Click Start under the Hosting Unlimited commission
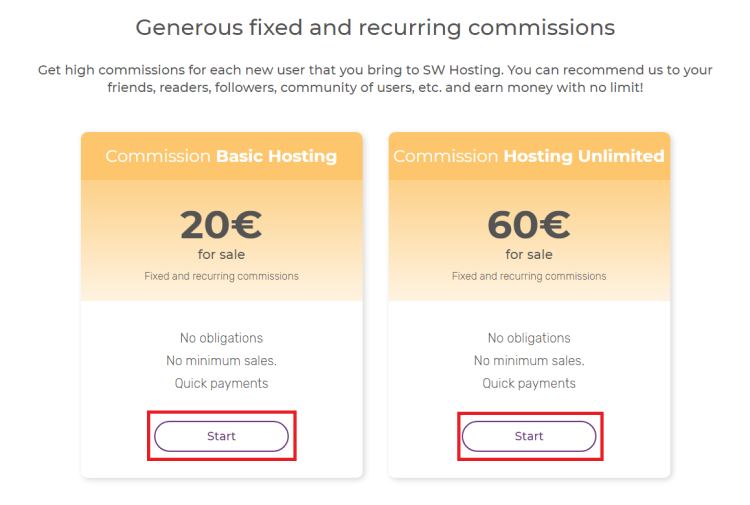 click(x=529, y=436)
